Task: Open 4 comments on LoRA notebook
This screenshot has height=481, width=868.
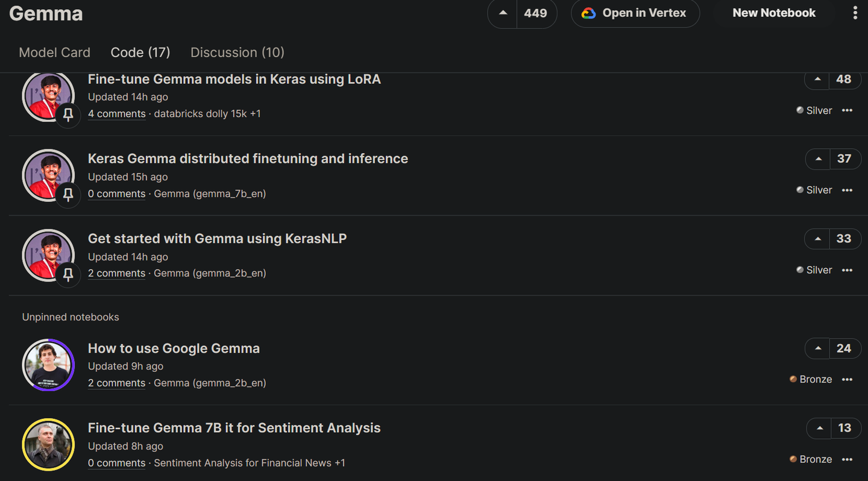Action: (117, 114)
